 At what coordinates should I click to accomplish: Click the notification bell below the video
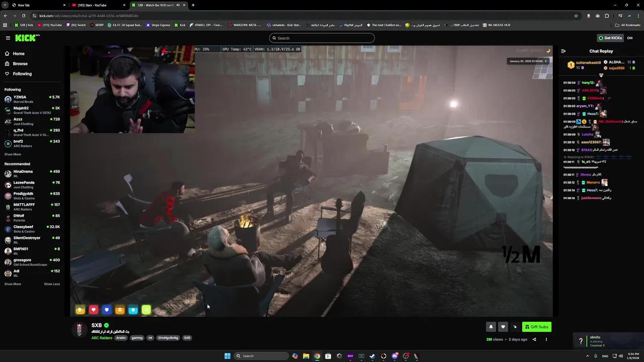(491, 327)
